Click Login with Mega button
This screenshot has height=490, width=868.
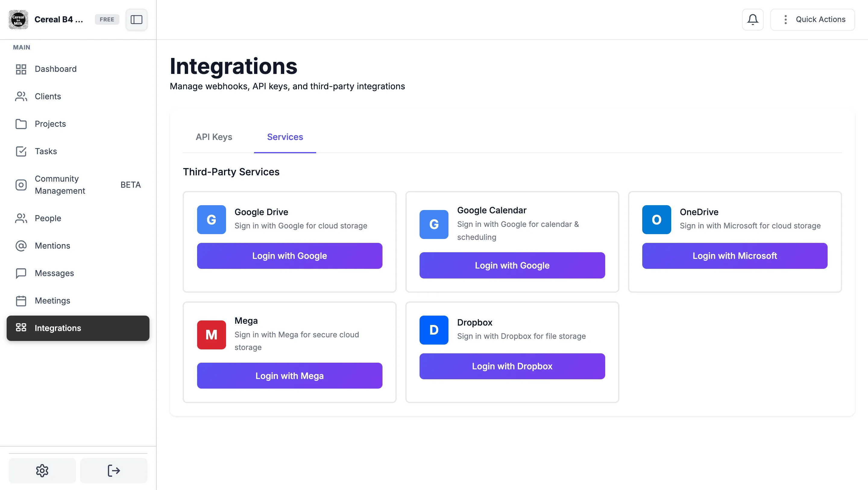289,376
